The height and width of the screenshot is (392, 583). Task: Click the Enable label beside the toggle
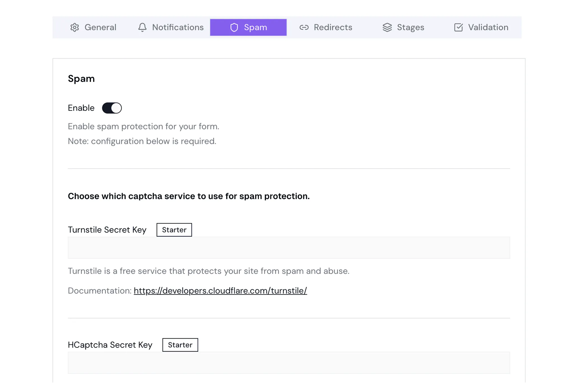[x=81, y=108]
